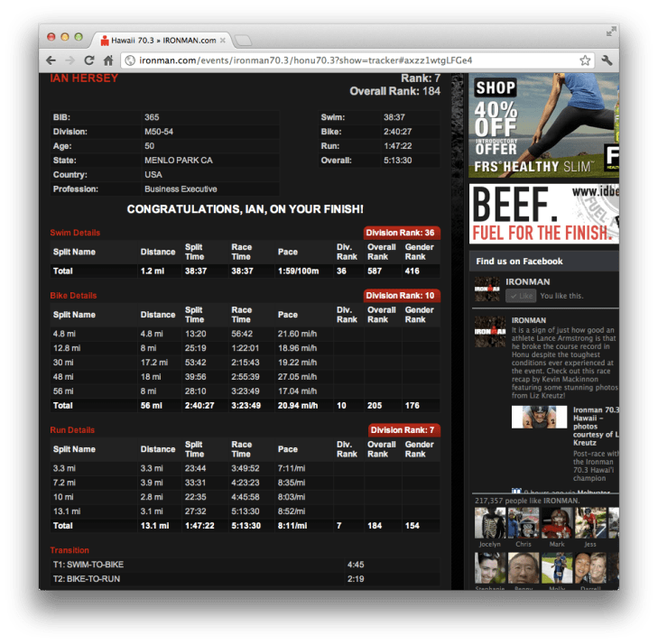Open Jocelyn's Facebook profile picture
This screenshot has height=644, width=658.
[x=488, y=524]
